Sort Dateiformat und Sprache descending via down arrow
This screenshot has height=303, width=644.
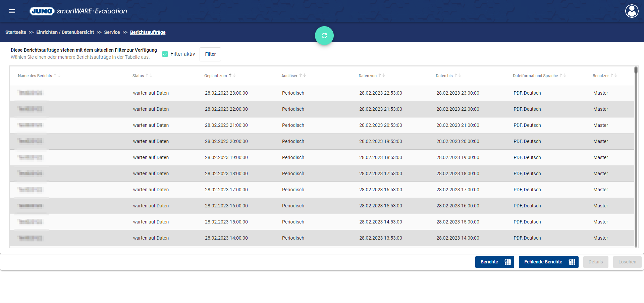[565, 75]
